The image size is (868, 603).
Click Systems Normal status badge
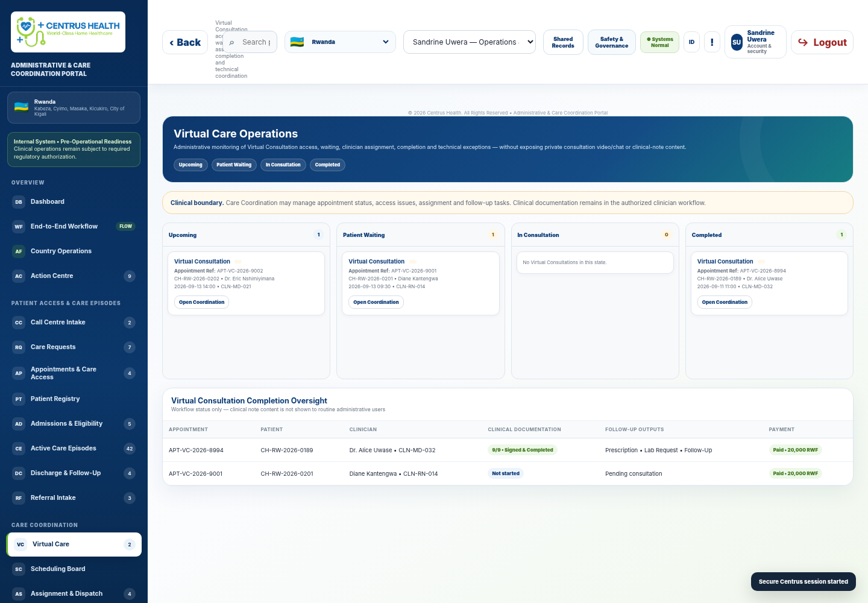point(659,42)
